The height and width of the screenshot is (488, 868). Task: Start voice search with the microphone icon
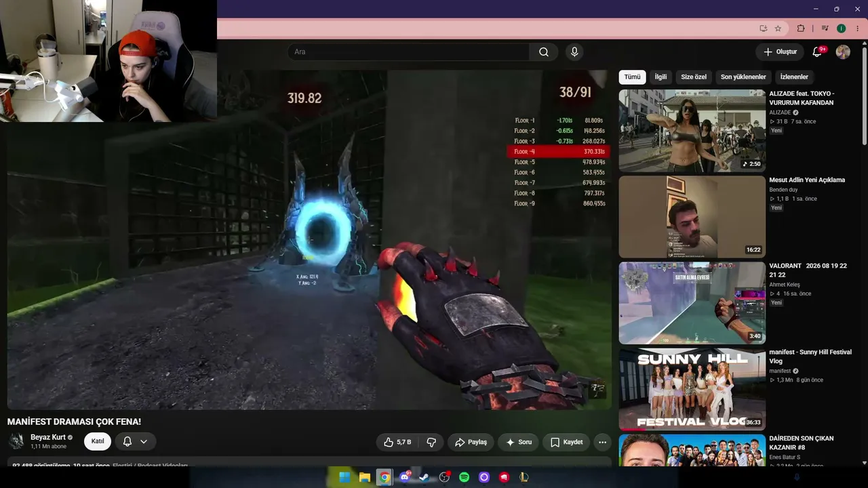pos(574,52)
